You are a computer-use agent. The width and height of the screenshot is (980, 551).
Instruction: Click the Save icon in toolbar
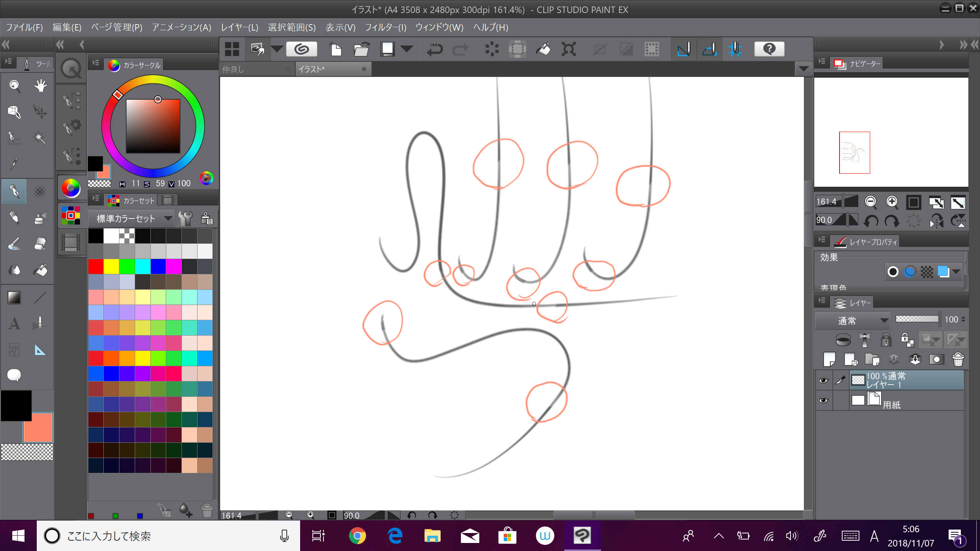click(387, 49)
